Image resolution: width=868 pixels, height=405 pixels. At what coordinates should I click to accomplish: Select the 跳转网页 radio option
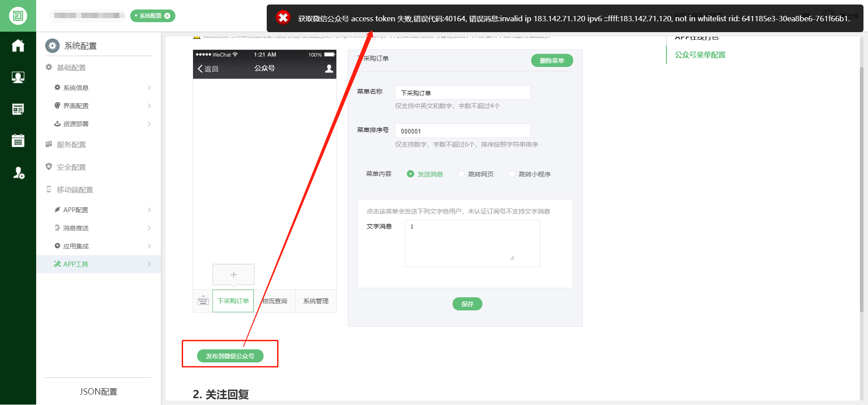[x=461, y=174]
